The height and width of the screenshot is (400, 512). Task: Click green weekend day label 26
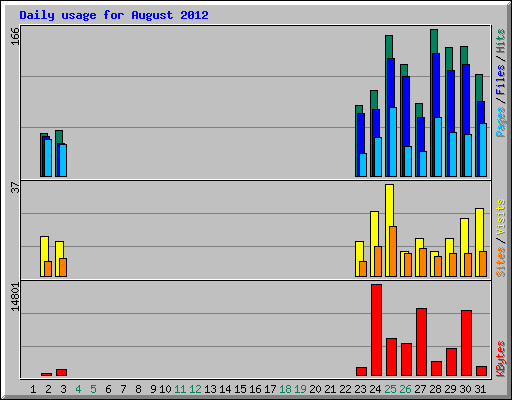pos(405,389)
